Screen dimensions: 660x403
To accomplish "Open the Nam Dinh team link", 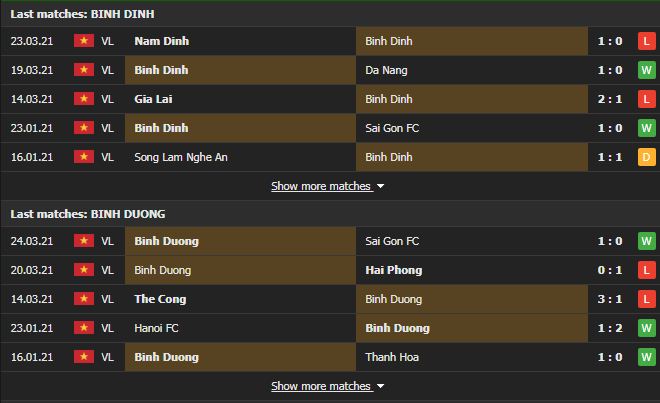I will click(x=161, y=41).
